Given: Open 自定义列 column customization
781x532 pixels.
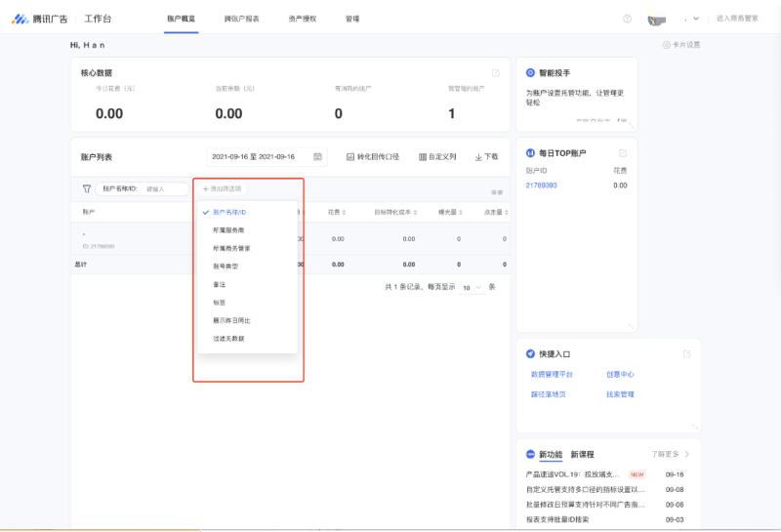Looking at the screenshot, I should (x=437, y=156).
